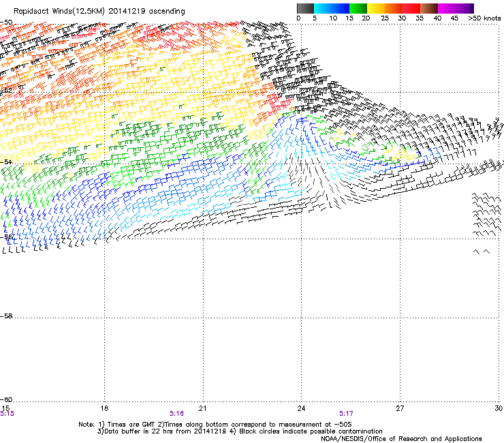Click the -54 latitude axis label
The width and height of the screenshot is (504, 443).
click(x=6, y=162)
